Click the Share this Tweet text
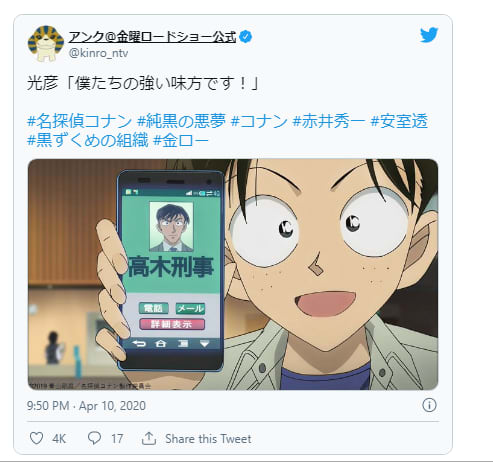Viewport: 493px width, 464px height. click(208, 439)
